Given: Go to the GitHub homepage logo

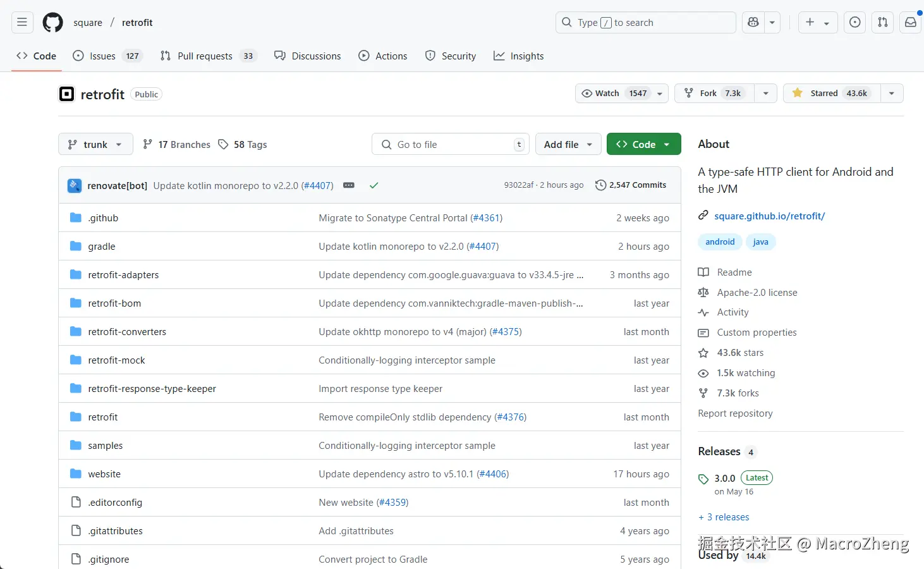Looking at the screenshot, I should [52, 23].
